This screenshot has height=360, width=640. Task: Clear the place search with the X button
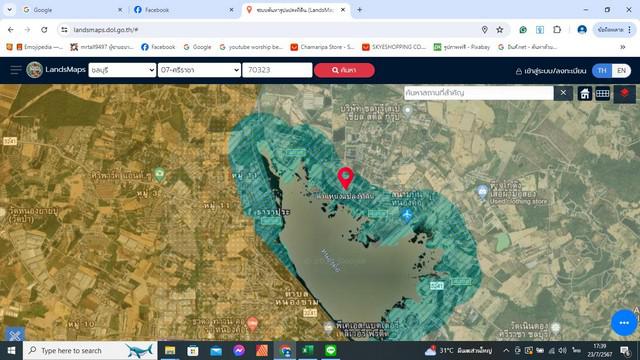point(563,93)
